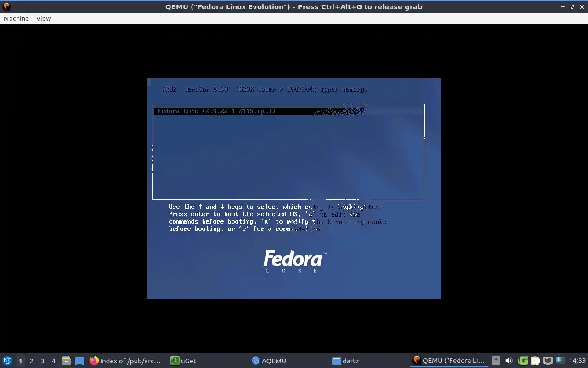Maximize the QEMU window

pos(572,7)
